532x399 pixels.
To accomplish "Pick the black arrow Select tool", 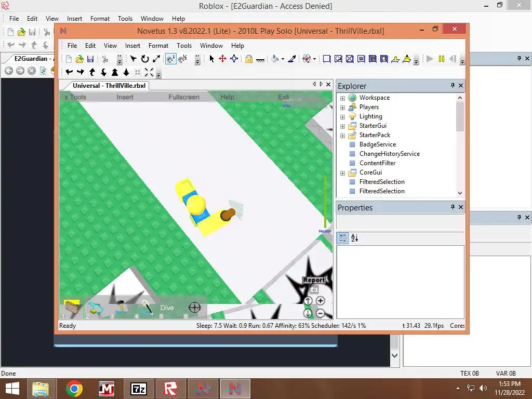I will 212,59.
